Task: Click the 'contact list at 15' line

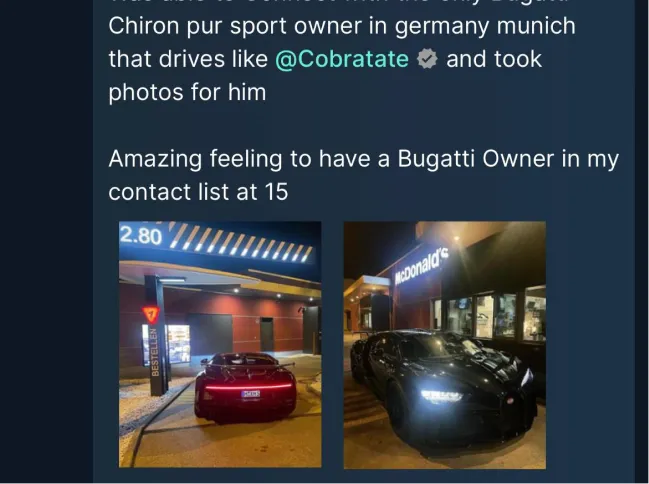Action: point(198,192)
